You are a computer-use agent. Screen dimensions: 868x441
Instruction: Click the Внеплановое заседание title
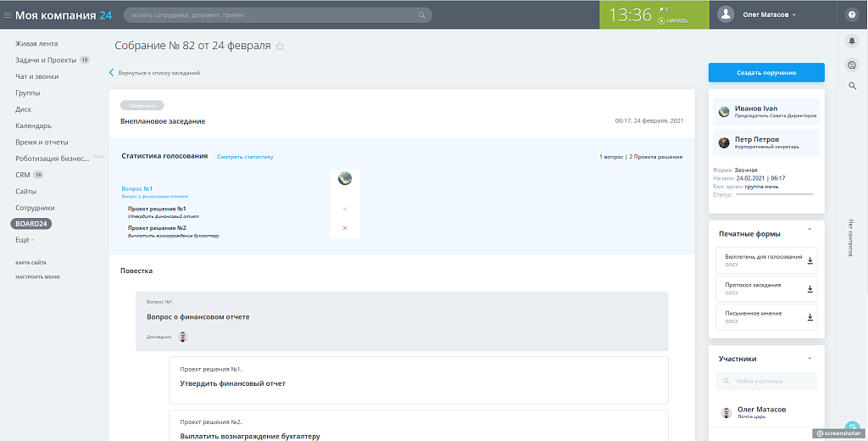pyautogui.click(x=163, y=121)
